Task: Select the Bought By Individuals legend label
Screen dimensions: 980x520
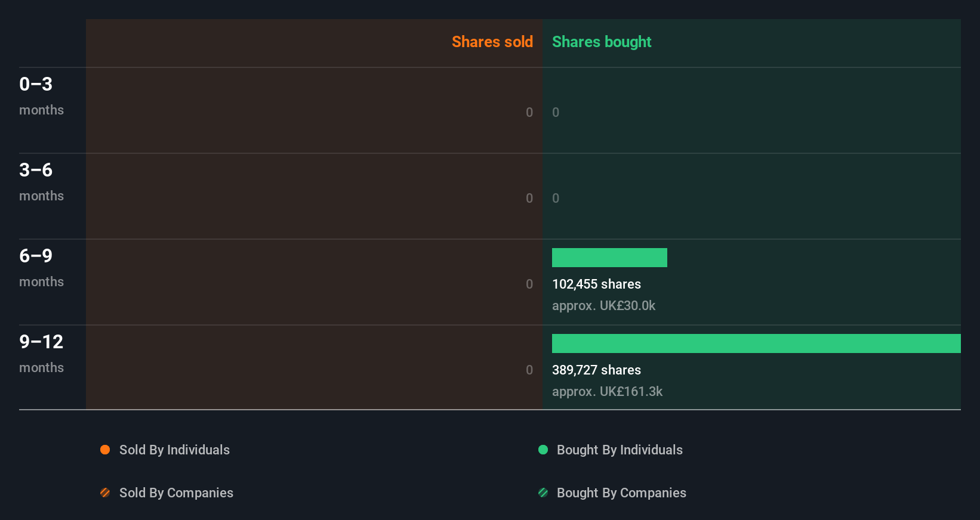Action: (x=620, y=450)
